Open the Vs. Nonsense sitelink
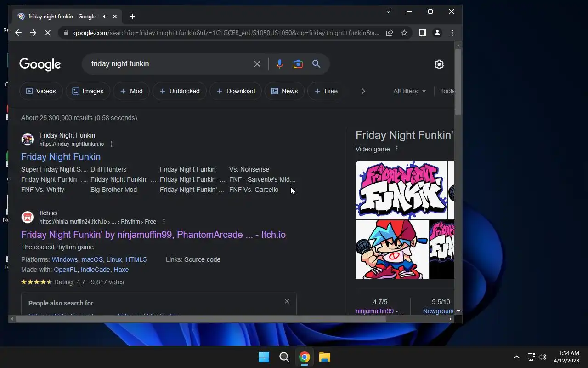 [x=249, y=169]
